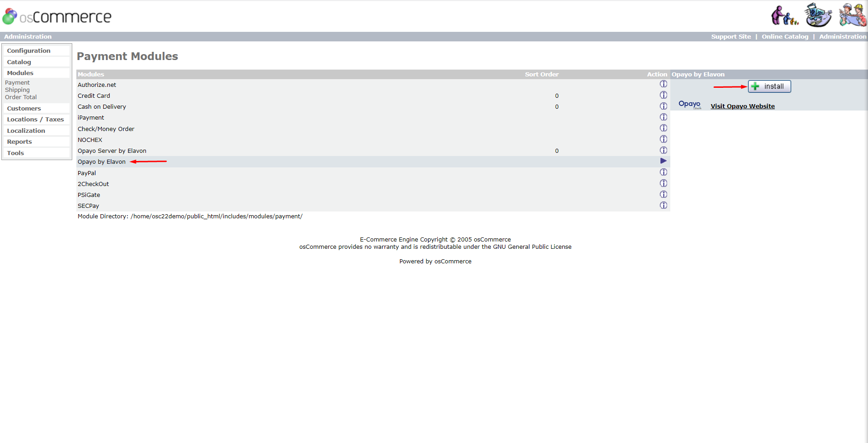Click info icon for iPayment row
The image size is (868, 443).
[663, 117]
